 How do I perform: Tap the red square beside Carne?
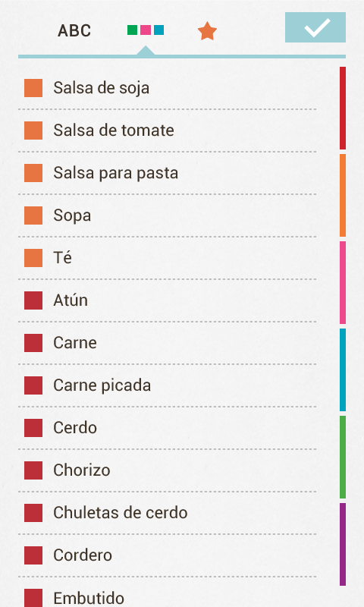pos(33,343)
